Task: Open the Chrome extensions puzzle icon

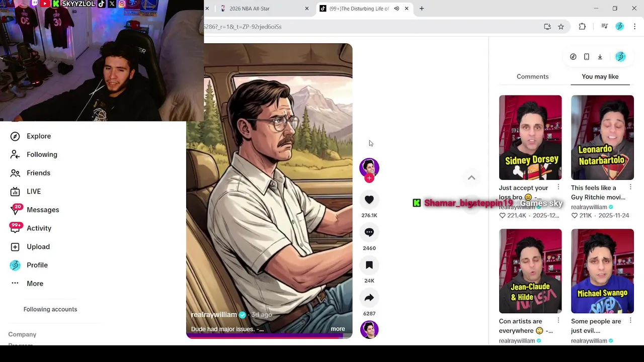Action: point(582,27)
